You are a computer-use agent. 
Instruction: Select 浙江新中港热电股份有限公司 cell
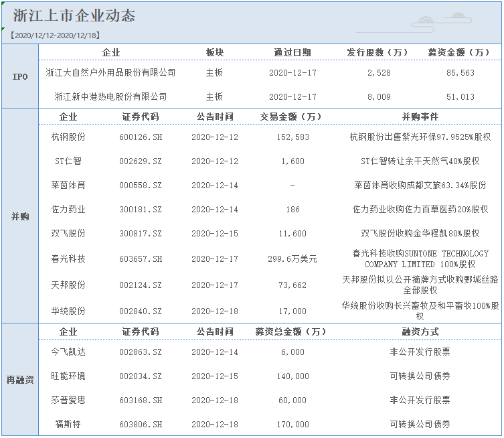pos(110,96)
